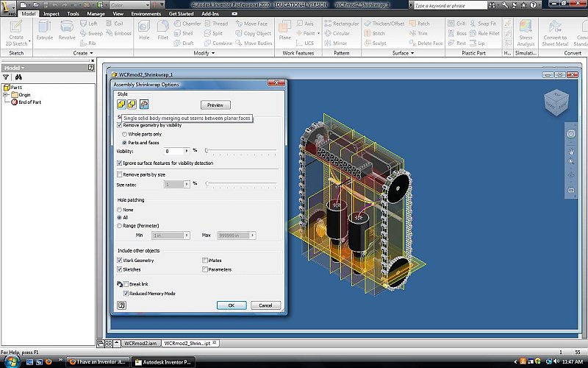Click the Plane work feature tool
Image resolution: width=588 pixels, height=368 pixels.
pos(284,30)
